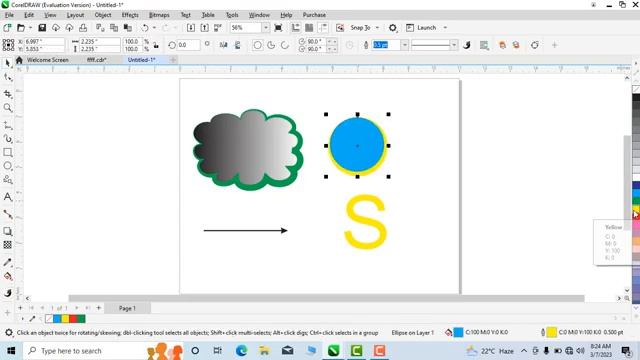Switch to the ffff.cdr tab
Viewport: 640px width, 360px height.
(x=97, y=60)
